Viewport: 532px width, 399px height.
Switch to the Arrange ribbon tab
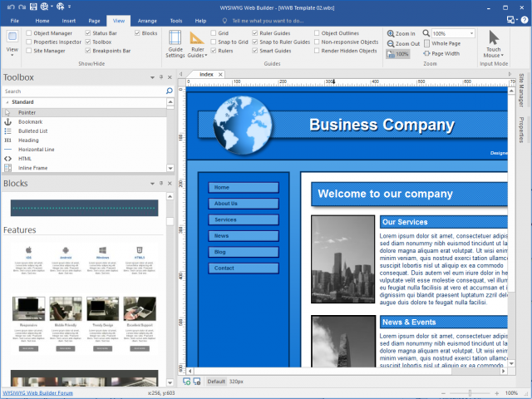[x=145, y=19]
